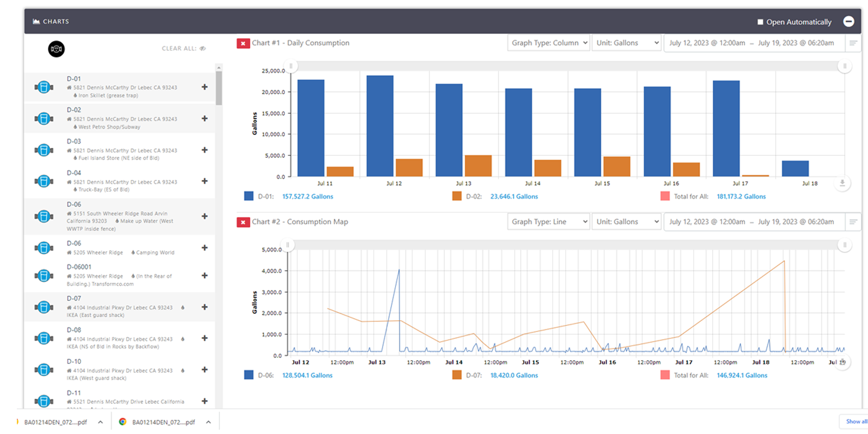Toggle Total for All legend in Chart #2
The height and width of the screenshot is (434, 868).
(665, 375)
